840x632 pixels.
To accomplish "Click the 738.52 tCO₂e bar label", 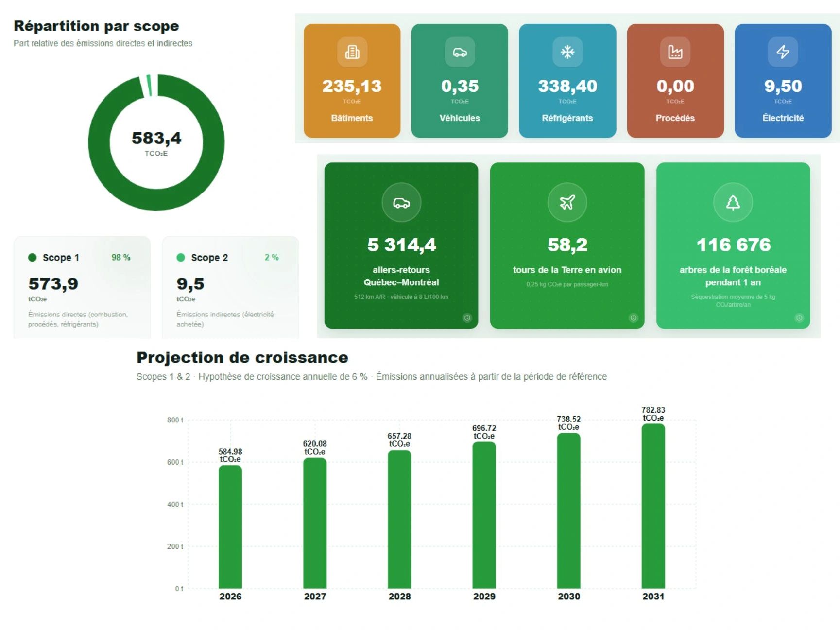I will click(568, 423).
